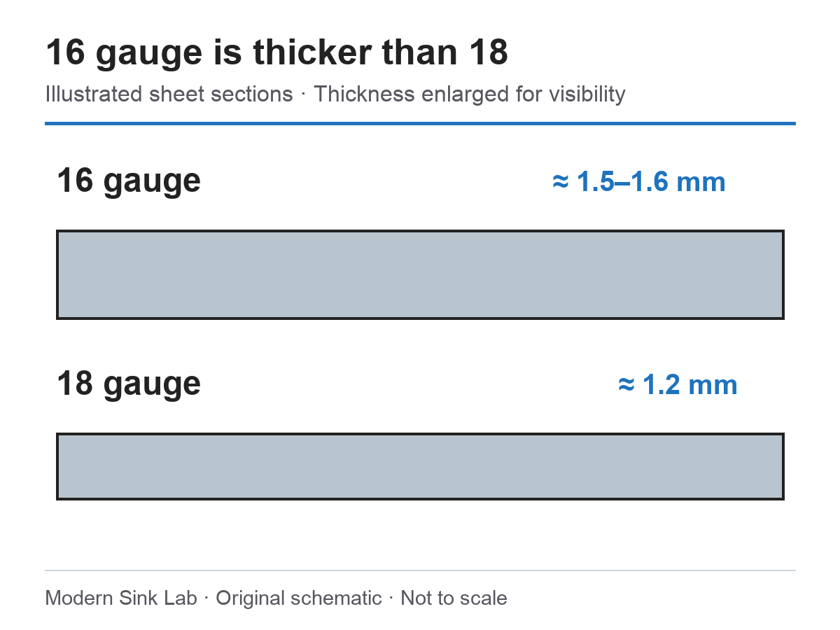Click the title '16 gauge is thicker than 18'
The image size is (840, 630).
click(276, 54)
